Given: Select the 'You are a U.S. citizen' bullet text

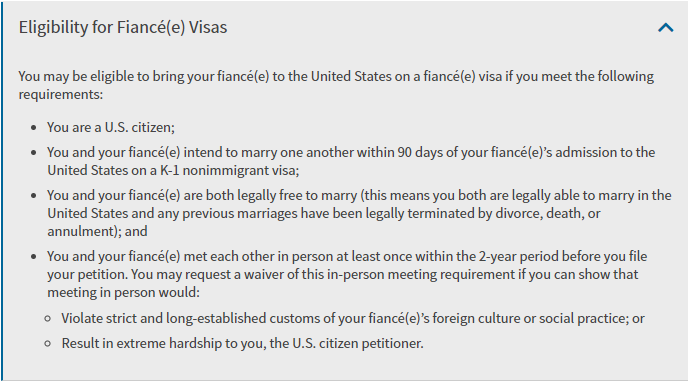Looking at the screenshot, I should (111, 127).
